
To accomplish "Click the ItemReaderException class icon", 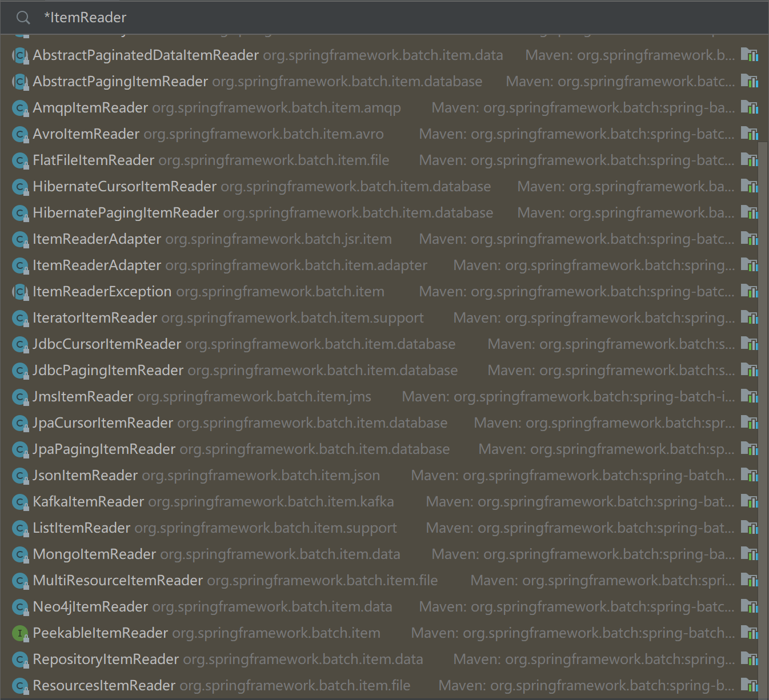I will [x=20, y=292].
